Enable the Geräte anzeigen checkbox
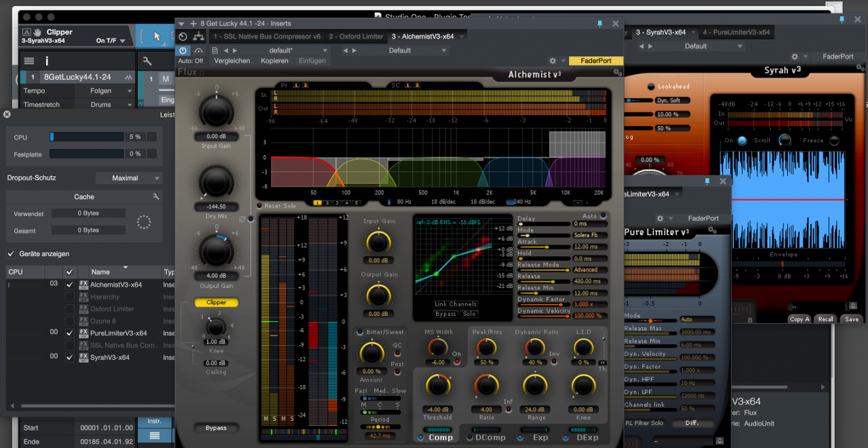Screen dimensions: 868x448 click(11, 253)
